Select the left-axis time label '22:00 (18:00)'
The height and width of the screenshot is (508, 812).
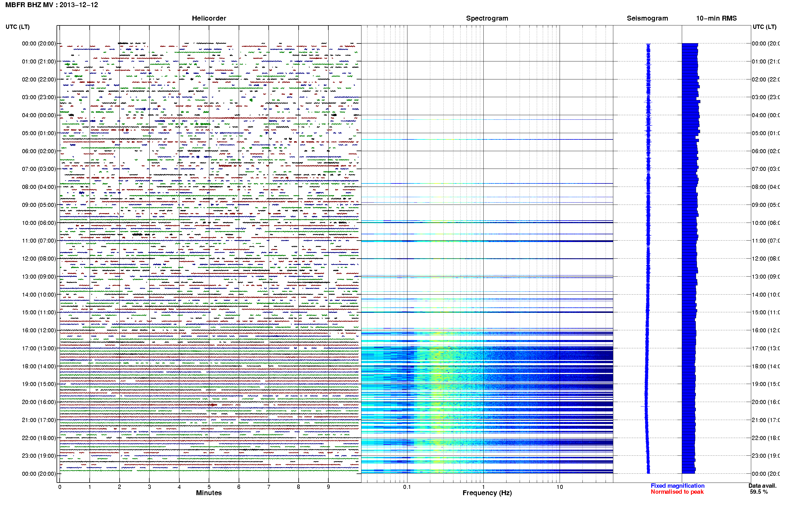click(39, 438)
